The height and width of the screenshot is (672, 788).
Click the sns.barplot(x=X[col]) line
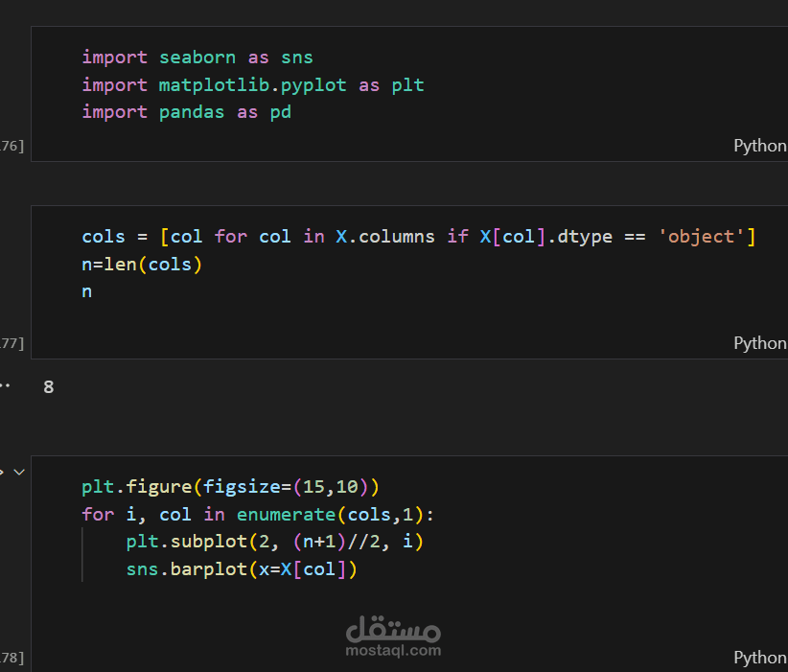[242, 569]
